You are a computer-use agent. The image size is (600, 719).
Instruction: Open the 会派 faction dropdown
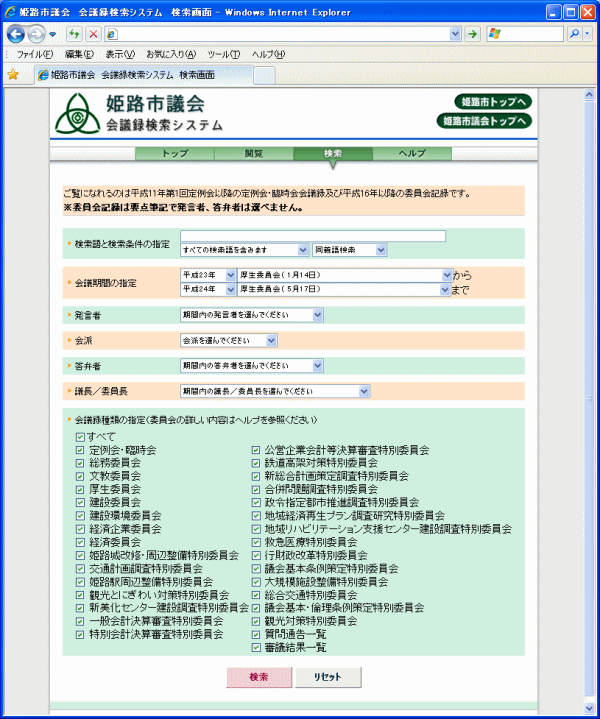(x=229, y=340)
